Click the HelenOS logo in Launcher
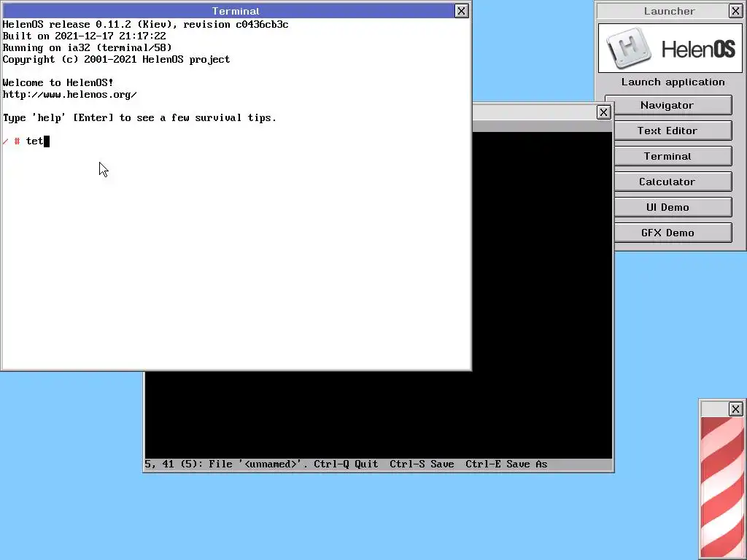The height and width of the screenshot is (560, 747). point(670,48)
